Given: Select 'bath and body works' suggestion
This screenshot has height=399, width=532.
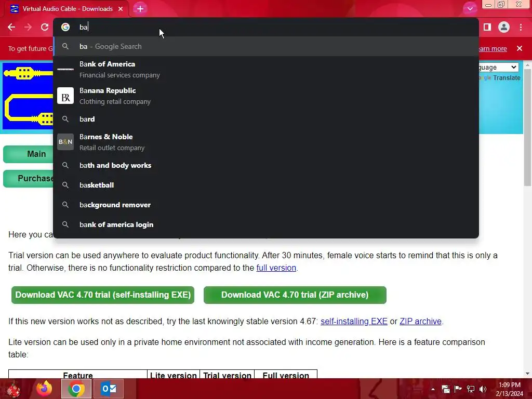Looking at the screenshot, I should (x=266, y=166).
